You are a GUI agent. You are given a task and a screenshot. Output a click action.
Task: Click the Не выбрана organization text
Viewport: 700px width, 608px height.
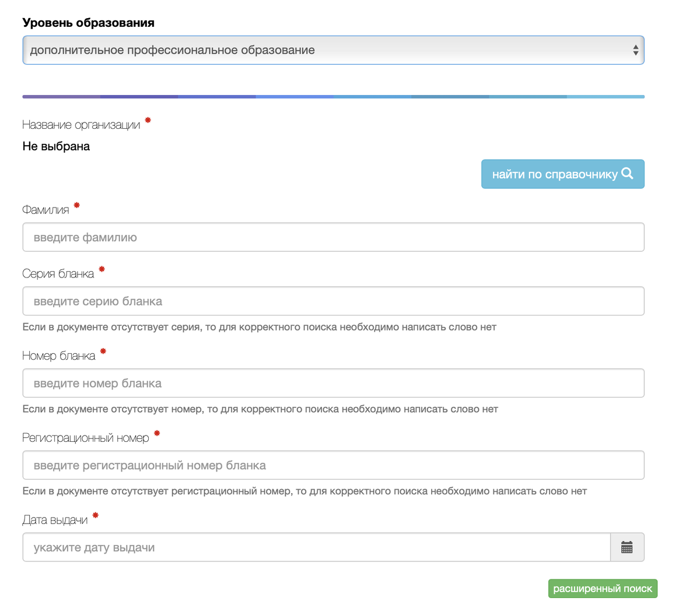click(56, 146)
